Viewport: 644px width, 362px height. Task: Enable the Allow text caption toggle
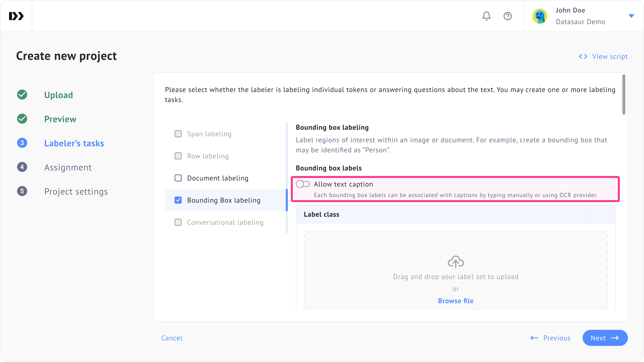tap(303, 184)
